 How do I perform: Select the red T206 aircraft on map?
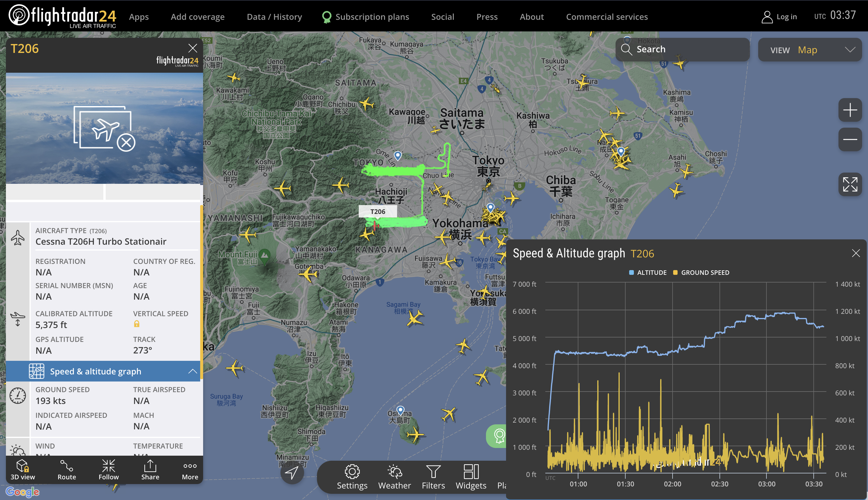[x=375, y=225]
